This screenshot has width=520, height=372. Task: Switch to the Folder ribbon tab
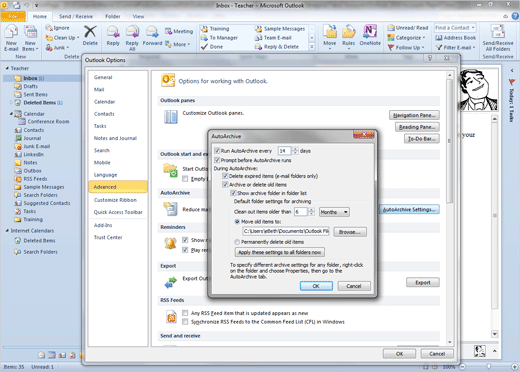(113, 16)
